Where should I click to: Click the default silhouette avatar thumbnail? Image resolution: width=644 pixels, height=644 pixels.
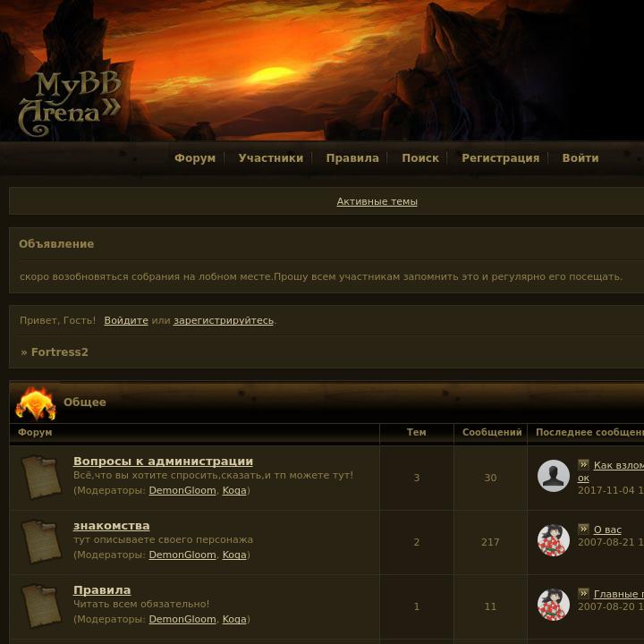pos(554,476)
